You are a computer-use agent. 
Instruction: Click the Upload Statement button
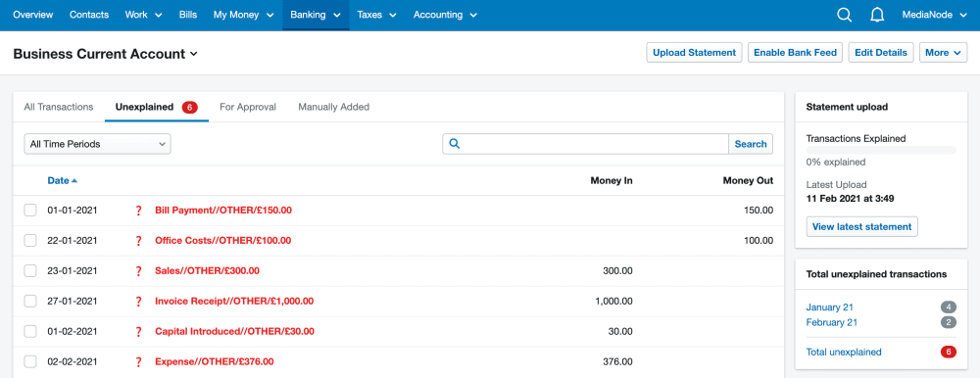695,53
